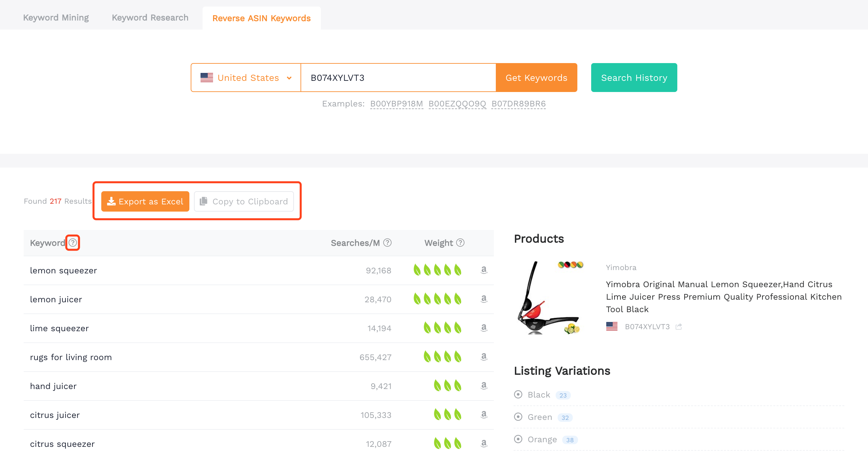Click ASIN B074XYLVT3 under product title
This screenshot has width=868, height=458.
(647, 327)
